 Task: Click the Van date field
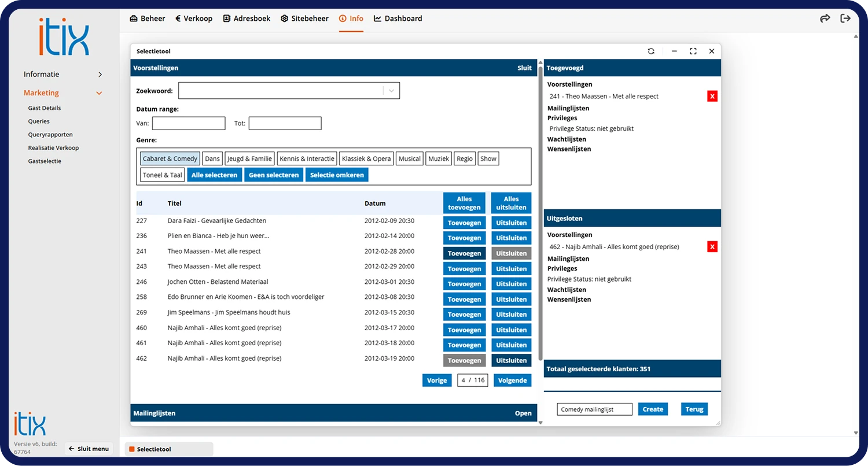click(x=189, y=123)
